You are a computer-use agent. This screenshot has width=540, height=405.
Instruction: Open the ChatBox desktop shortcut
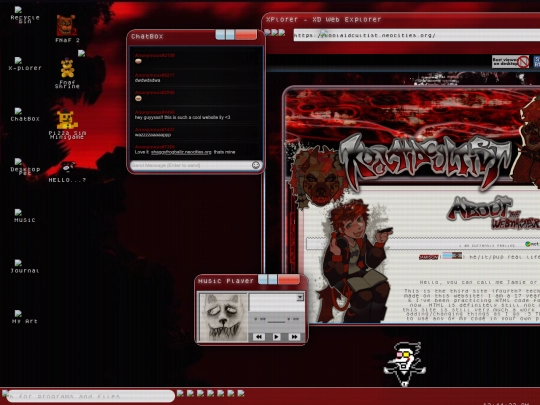25,115
